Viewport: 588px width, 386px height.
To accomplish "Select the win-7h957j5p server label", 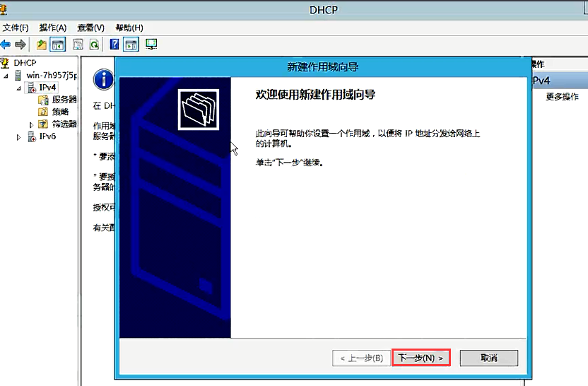I will pos(52,76).
